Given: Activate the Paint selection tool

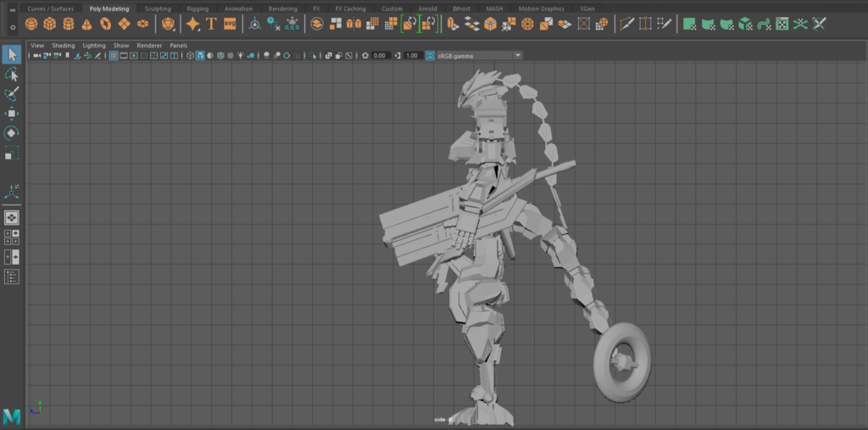Looking at the screenshot, I should click(x=12, y=93).
